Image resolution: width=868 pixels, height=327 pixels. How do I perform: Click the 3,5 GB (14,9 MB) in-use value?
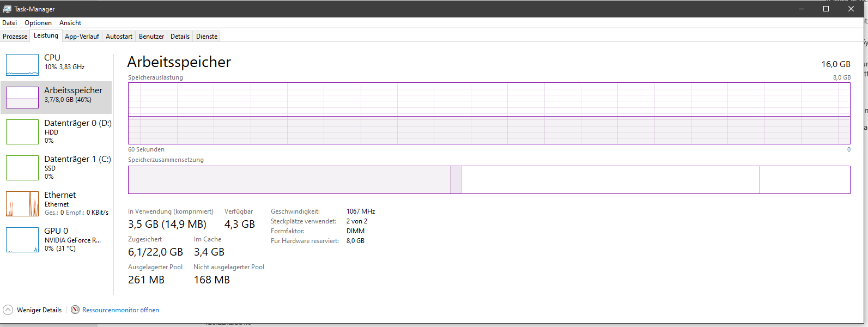(167, 224)
